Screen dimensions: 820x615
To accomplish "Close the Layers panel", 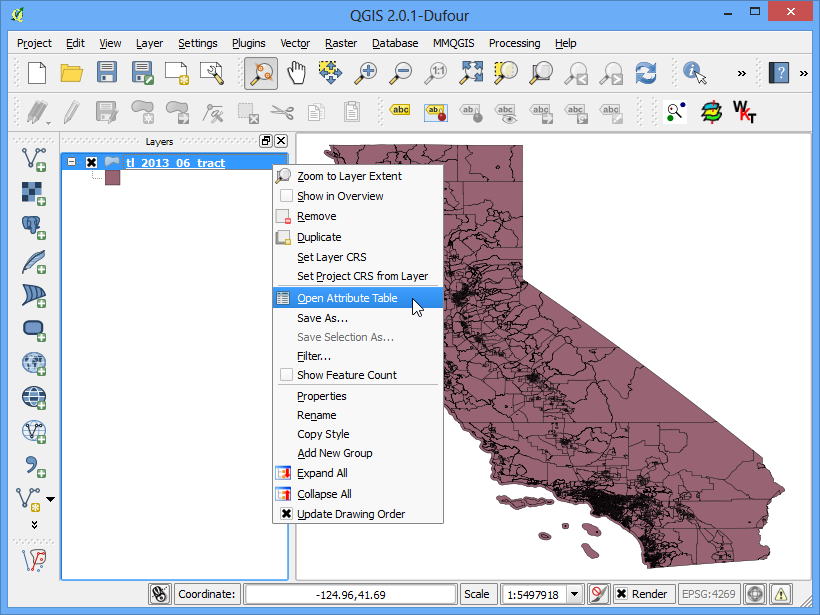I will pos(281,141).
